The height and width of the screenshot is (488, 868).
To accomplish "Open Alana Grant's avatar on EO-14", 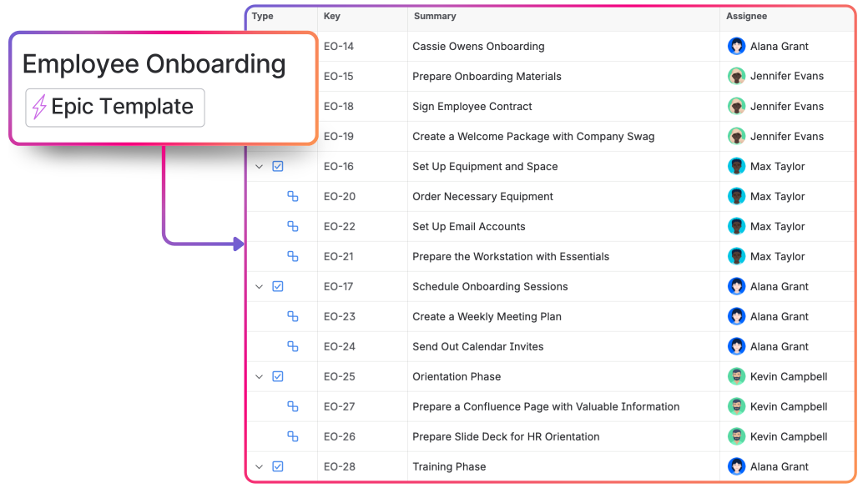I will [x=736, y=46].
